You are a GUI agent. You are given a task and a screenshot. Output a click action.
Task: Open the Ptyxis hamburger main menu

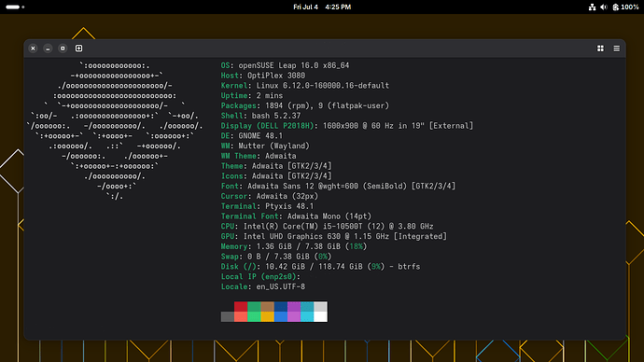pos(617,49)
